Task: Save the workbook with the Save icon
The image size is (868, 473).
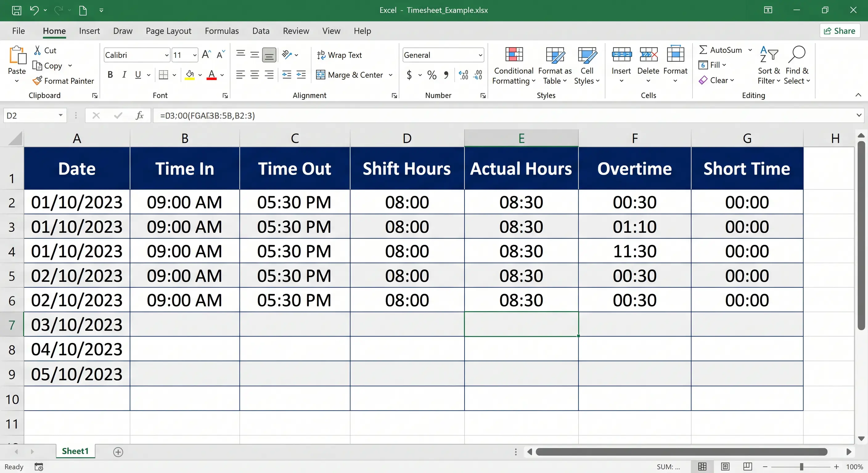Action: [x=17, y=10]
